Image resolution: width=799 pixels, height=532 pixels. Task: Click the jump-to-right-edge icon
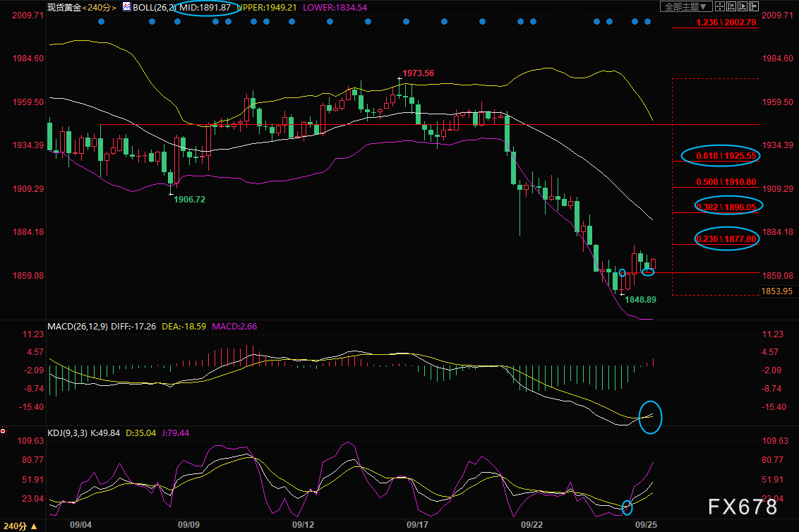754,6
